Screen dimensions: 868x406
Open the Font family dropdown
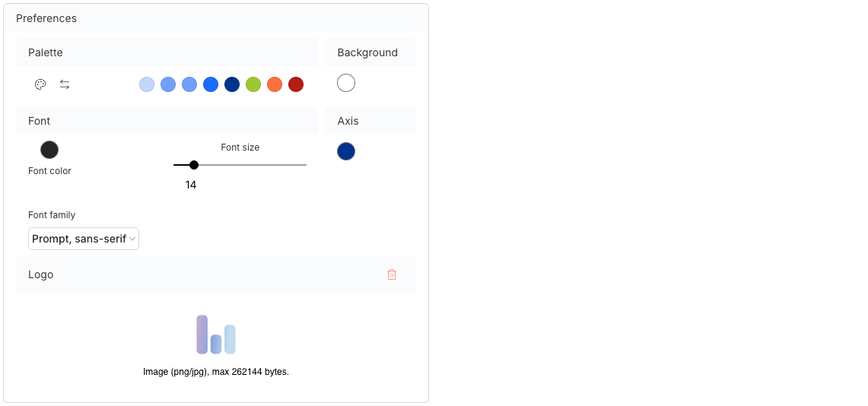pos(84,239)
